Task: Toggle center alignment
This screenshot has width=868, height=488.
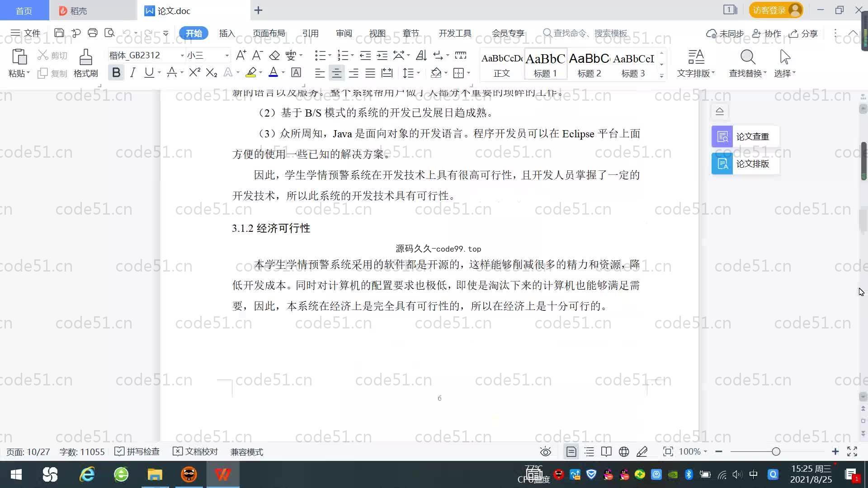Action: coord(336,73)
